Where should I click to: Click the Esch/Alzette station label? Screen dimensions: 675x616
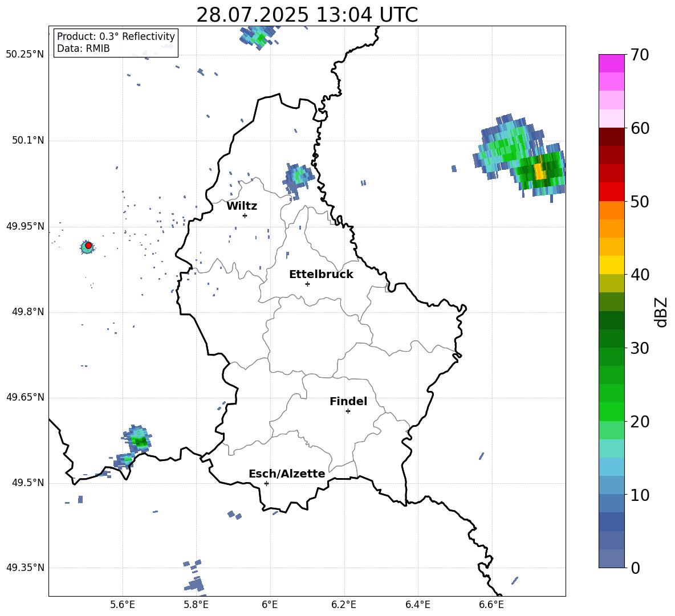287,474
